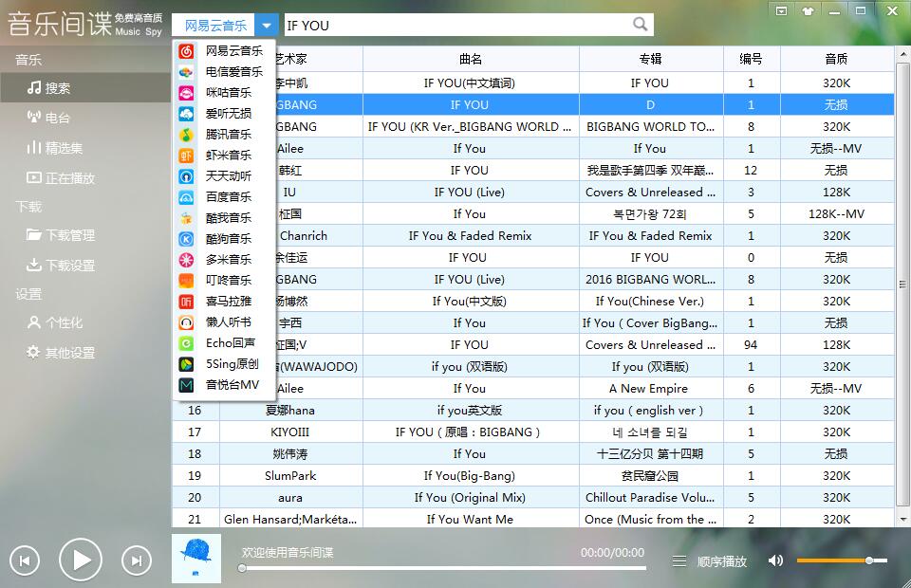This screenshot has height=588, width=911.
Task: Sort by 音质 column header
Action: [837, 59]
